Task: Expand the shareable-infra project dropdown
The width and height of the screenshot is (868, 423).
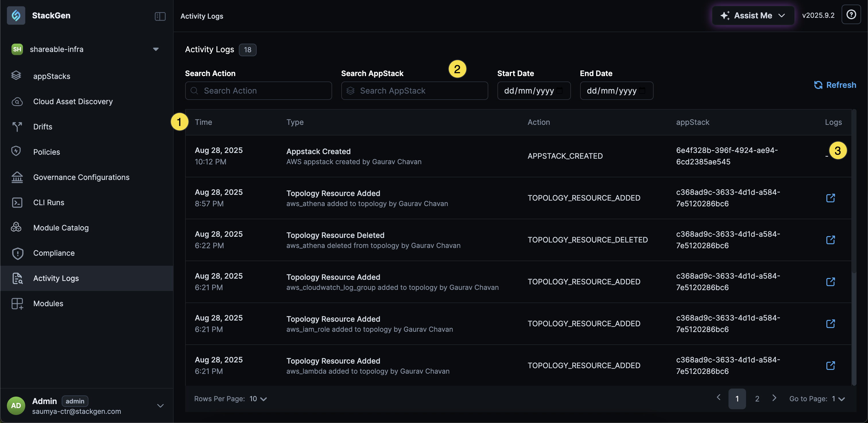Action: [x=156, y=49]
